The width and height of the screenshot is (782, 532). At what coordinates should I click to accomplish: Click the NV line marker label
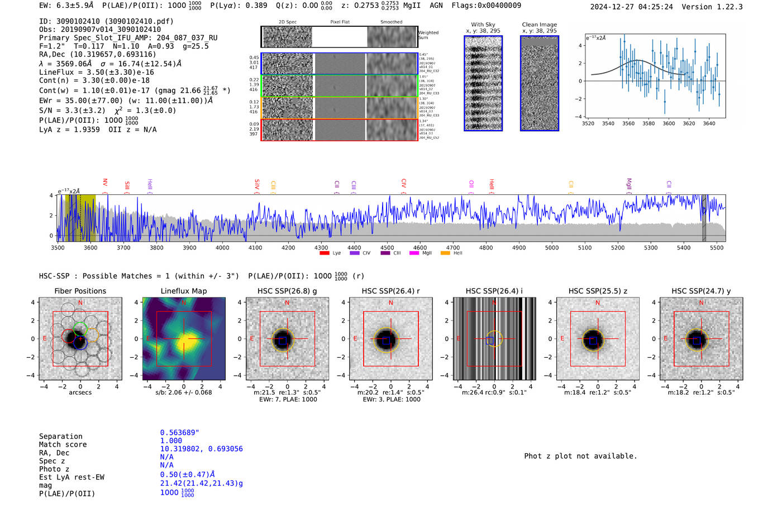click(x=105, y=183)
